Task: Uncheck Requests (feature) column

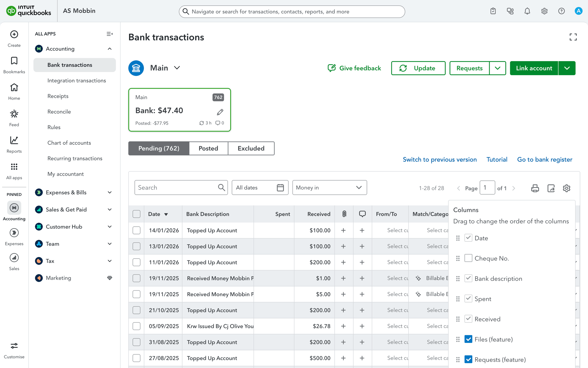Action: point(468,359)
